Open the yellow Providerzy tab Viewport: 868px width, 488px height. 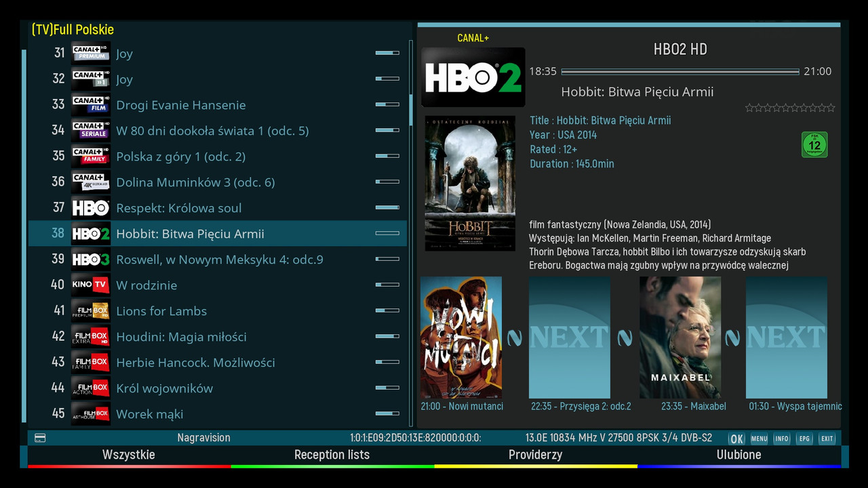pyautogui.click(x=536, y=455)
